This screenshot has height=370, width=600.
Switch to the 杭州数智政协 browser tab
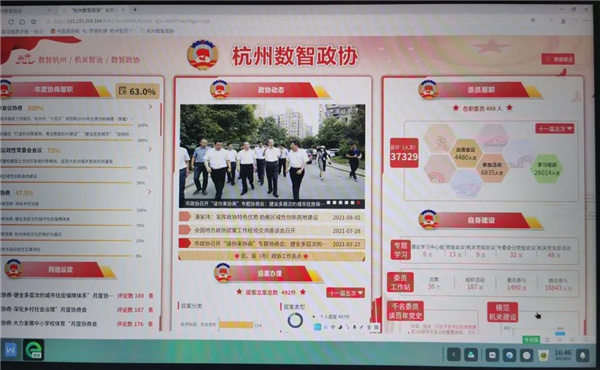92,10
